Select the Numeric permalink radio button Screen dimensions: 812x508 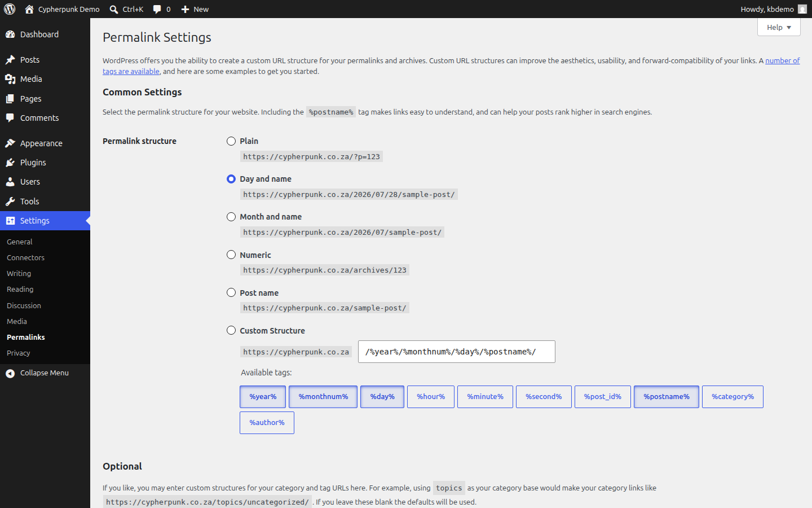click(231, 255)
